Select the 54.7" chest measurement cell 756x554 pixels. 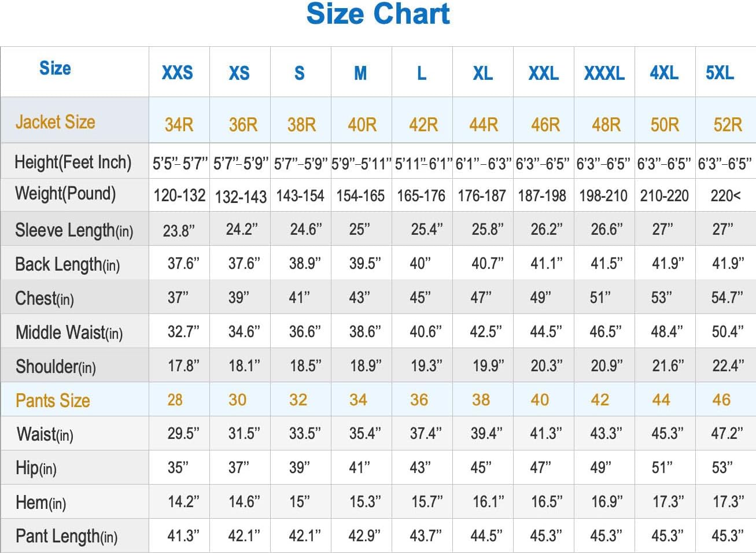[727, 297]
